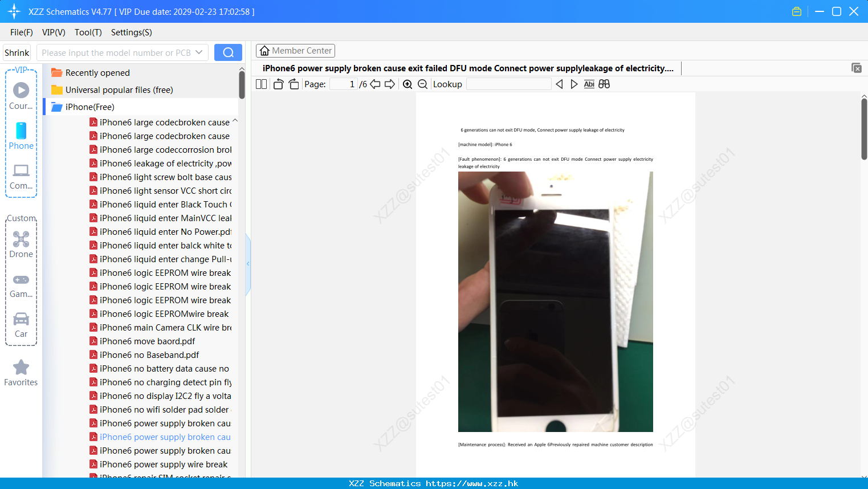This screenshot has width=868, height=489.
Task: Open iPhone6 liquid enter change Pull-up file
Action: click(161, 259)
